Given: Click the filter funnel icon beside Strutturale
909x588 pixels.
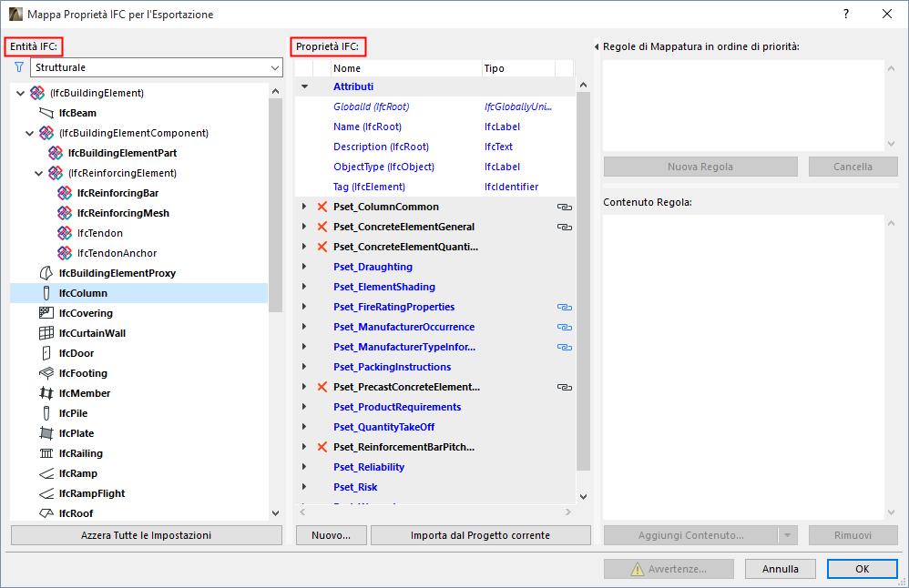Looking at the screenshot, I should point(19,67).
